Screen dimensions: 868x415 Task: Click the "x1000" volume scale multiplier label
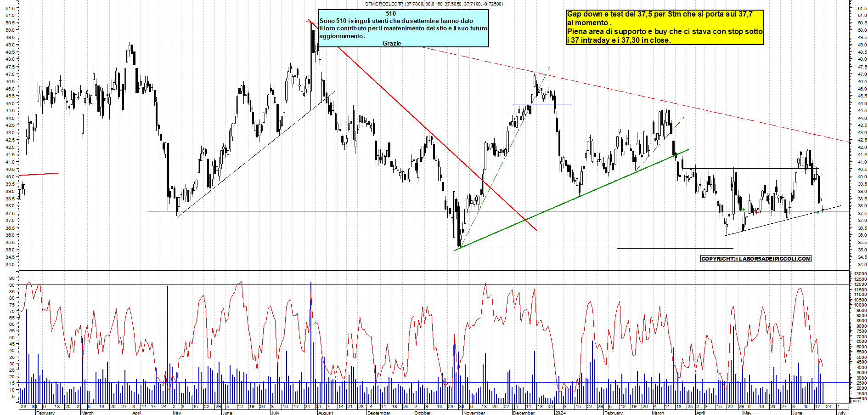point(855,401)
